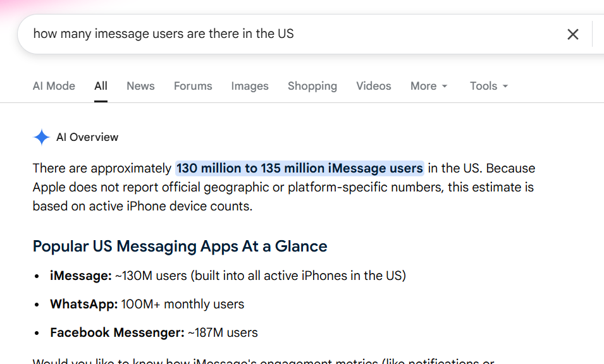Click the 'Facebook Messenger:' bullet entry

tap(154, 333)
